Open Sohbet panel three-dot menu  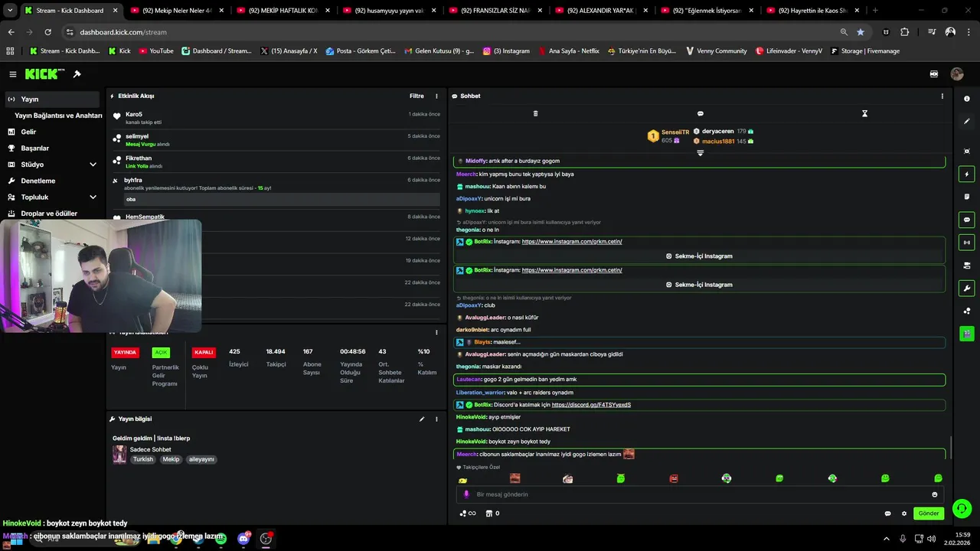(x=942, y=96)
